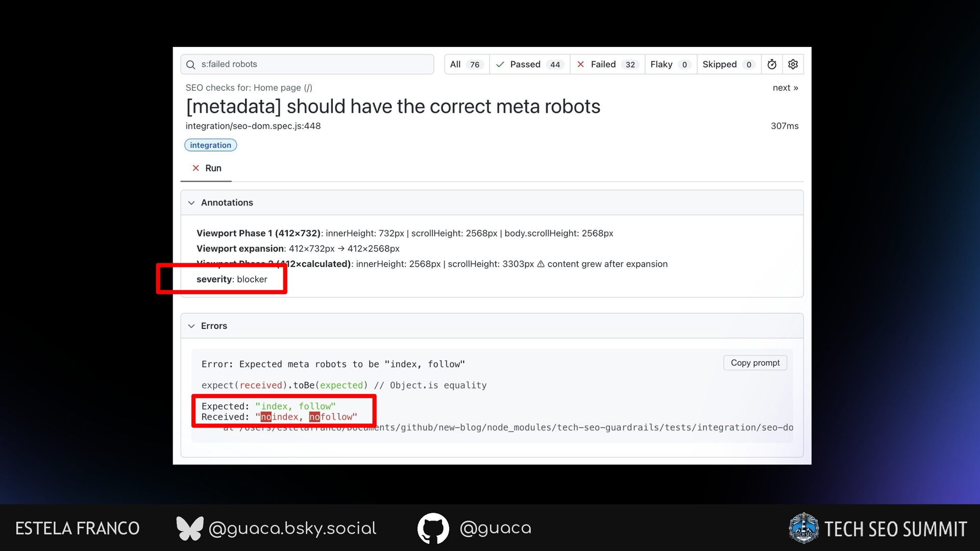The height and width of the screenshot is (551, 980).
Task: Click the Tech SEO Summit logo
Action: point(803,528)
